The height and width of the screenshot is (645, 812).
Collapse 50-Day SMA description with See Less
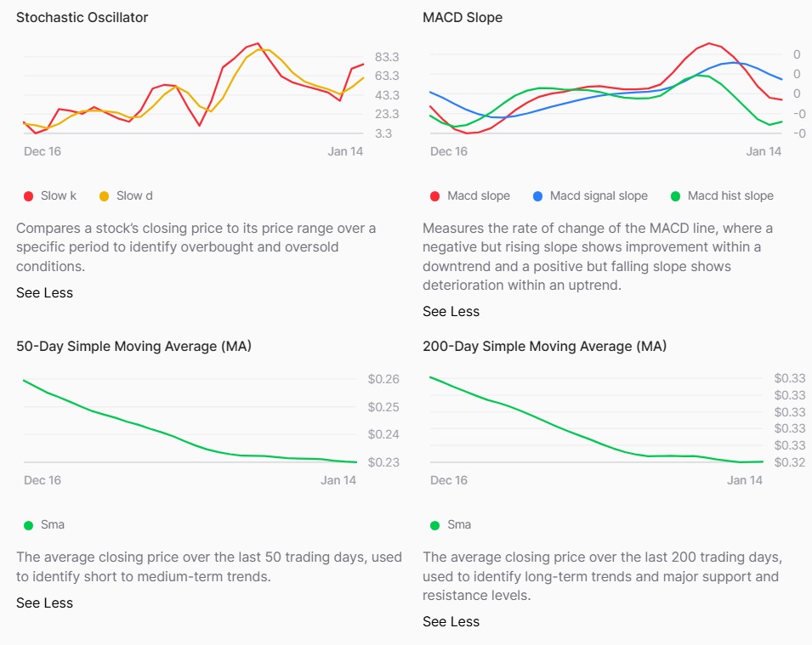point(44,603)
